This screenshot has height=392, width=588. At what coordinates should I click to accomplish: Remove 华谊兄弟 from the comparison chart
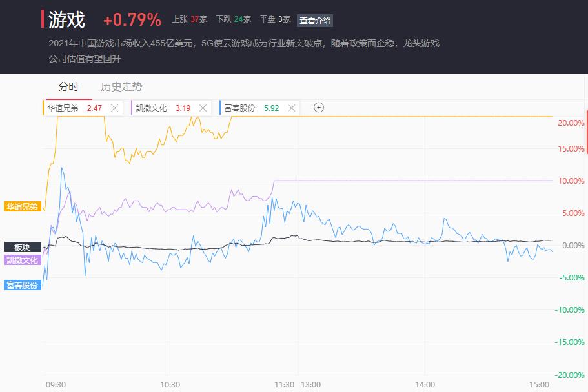(x=114, y=108)
